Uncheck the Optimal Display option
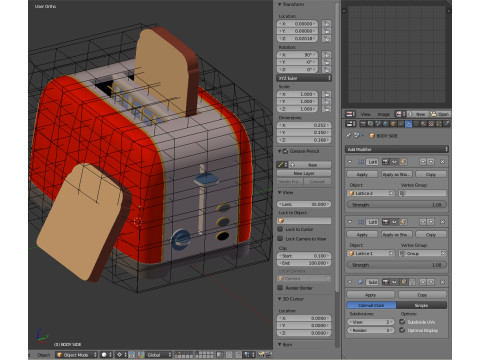Image resolution: width=480 pixels, height=360 pixels. (402, 330)
